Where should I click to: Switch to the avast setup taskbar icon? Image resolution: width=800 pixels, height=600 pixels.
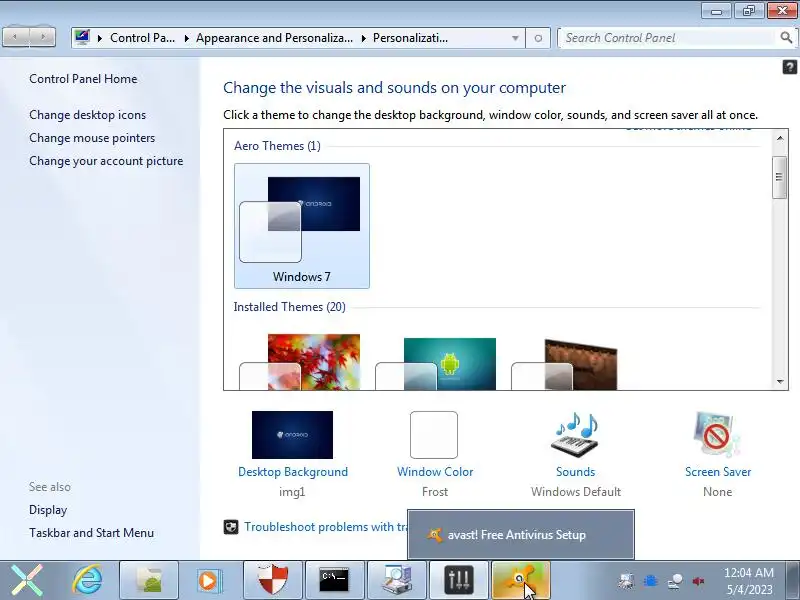[520, 580]
